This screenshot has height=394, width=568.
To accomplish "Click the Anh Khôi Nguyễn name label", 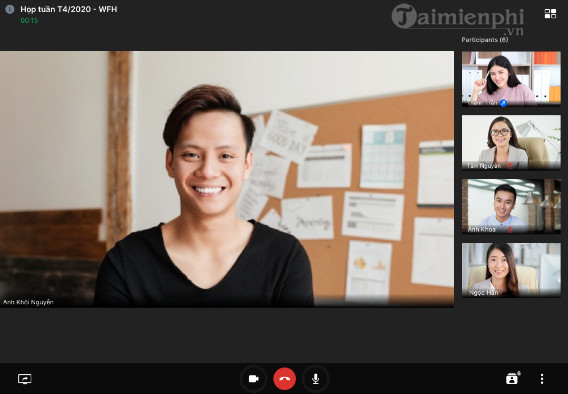I will click(28, 302).
